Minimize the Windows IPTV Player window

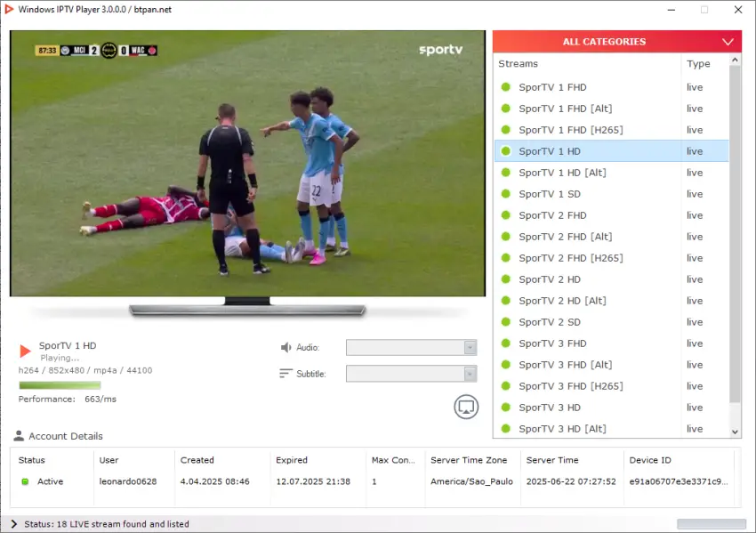click(672, 10)
